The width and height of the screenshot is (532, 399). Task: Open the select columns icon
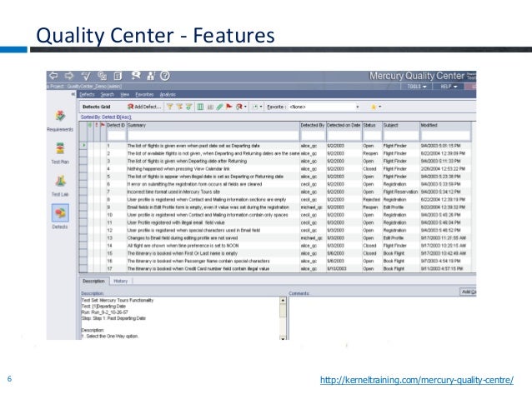tap(200, 107)
